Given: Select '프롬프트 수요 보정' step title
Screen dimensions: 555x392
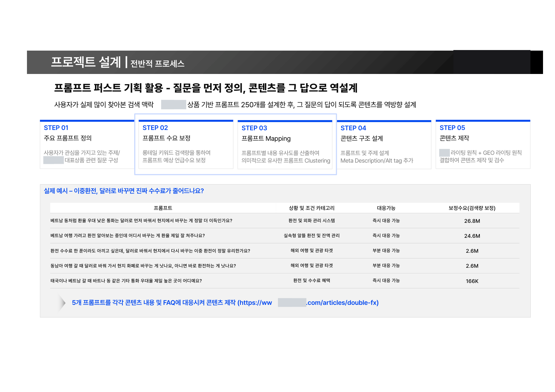Looking at the screenshot, I should (167, 138).
